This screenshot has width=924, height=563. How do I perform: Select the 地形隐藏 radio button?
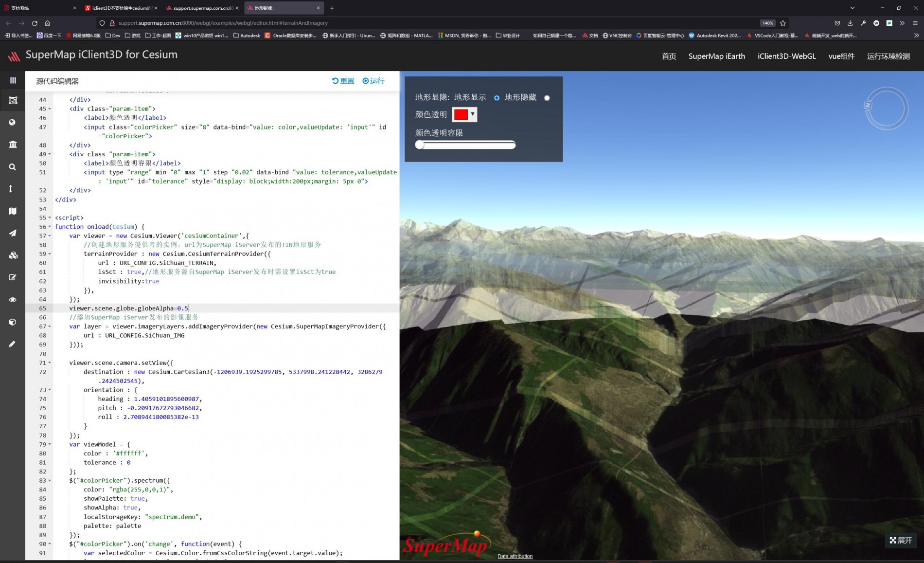tap(547, 98)
